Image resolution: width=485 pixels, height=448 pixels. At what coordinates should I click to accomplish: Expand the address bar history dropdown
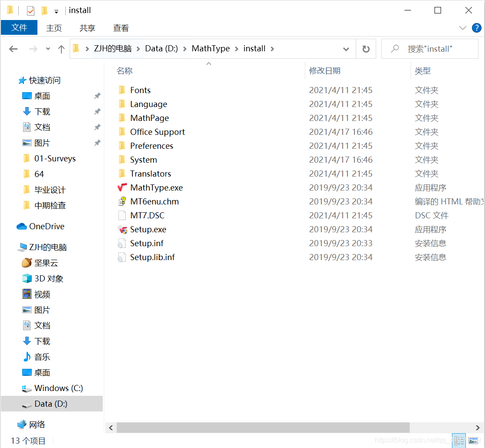point(346,49)
